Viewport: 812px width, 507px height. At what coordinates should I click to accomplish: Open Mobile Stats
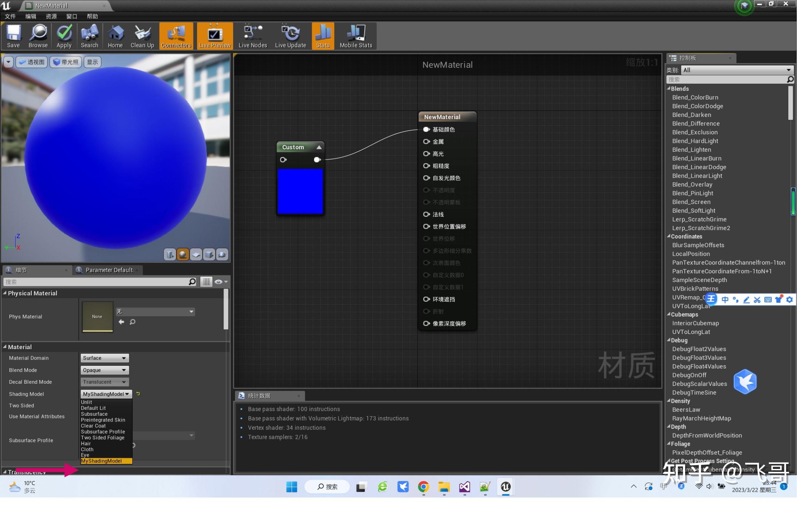click(355, 36)
